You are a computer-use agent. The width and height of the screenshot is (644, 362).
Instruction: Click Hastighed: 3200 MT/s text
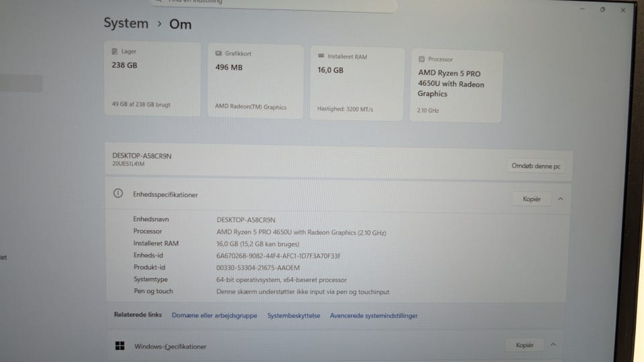point(345,109)
